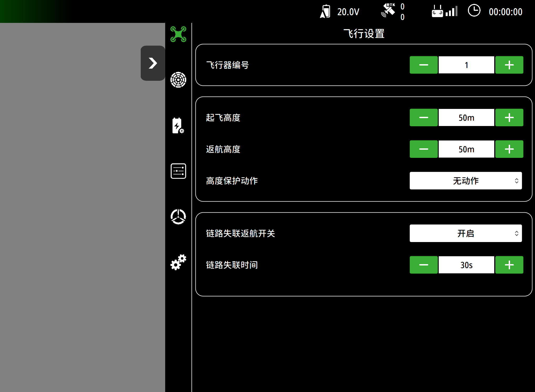
Task: Open the gears general settings icon
Action: (x=178, y=262)
